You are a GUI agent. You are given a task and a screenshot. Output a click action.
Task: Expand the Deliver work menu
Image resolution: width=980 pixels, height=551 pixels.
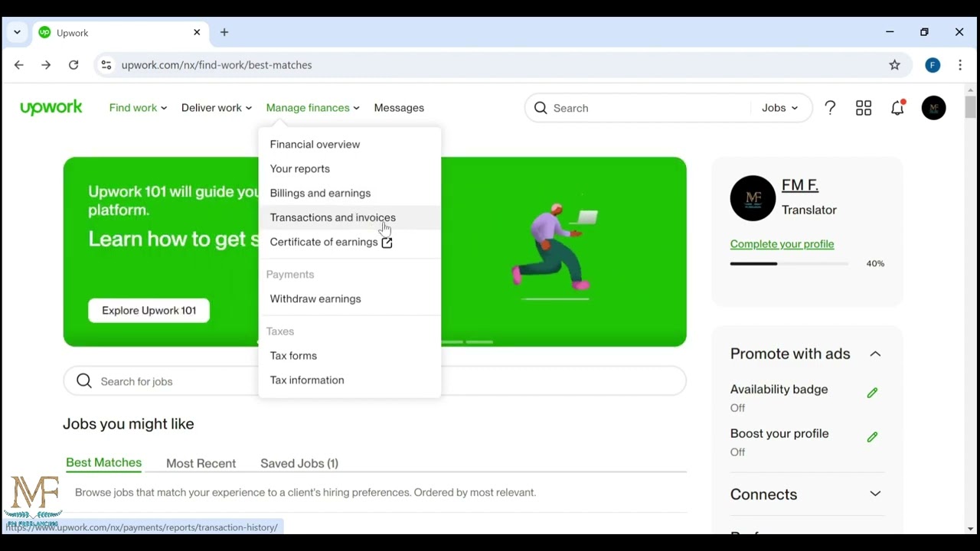[217, 108]
